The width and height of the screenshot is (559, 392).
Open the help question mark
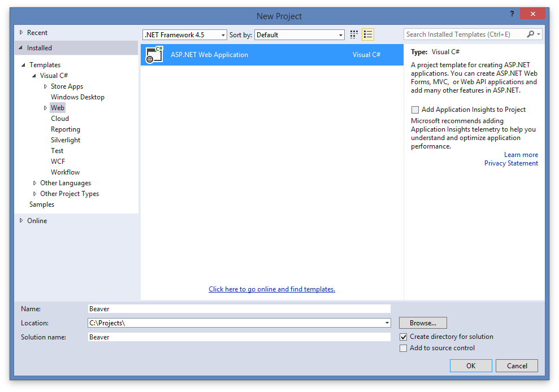(x=512, y=14)
